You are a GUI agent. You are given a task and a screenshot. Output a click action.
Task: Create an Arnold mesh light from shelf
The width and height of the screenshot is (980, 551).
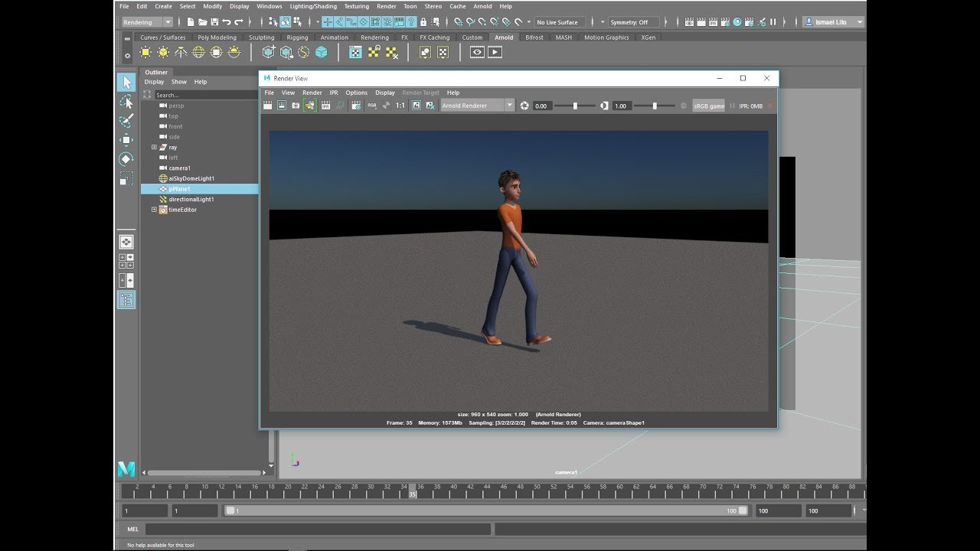click(x=163, y=52)
